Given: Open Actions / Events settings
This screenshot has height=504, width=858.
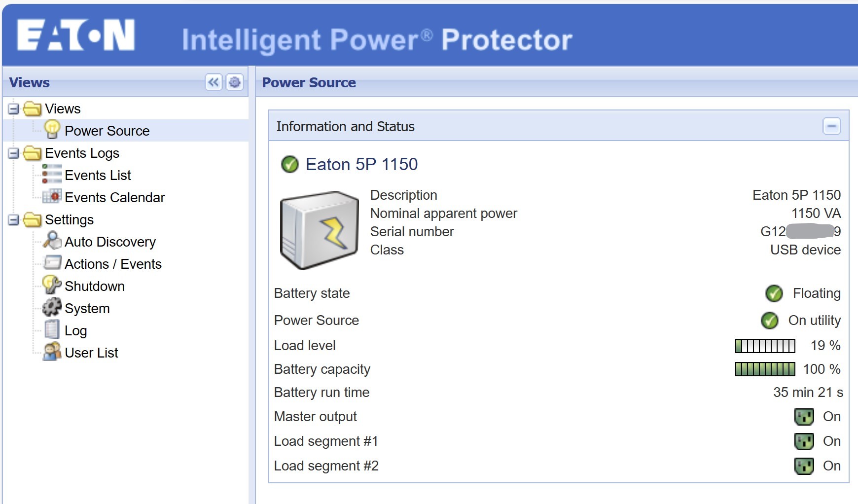Looking at the screenshot, I should pyautogui.click(x=113, y=264).
